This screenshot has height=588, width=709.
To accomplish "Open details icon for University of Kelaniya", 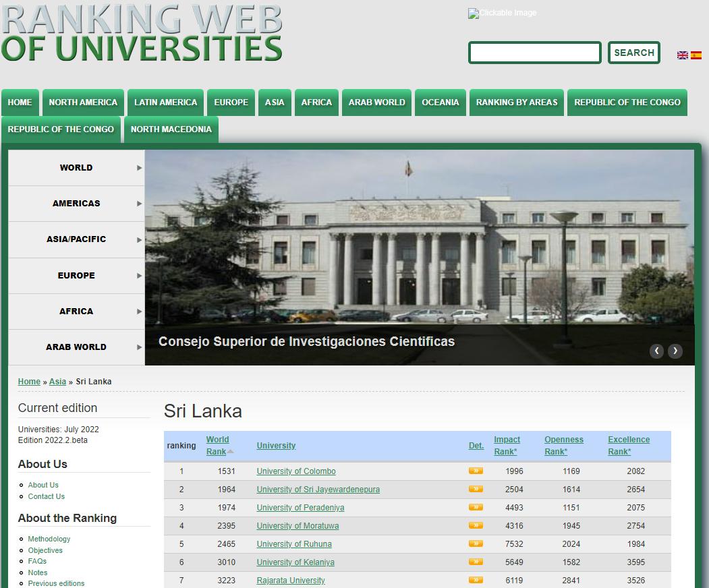I will click(476, 562).
